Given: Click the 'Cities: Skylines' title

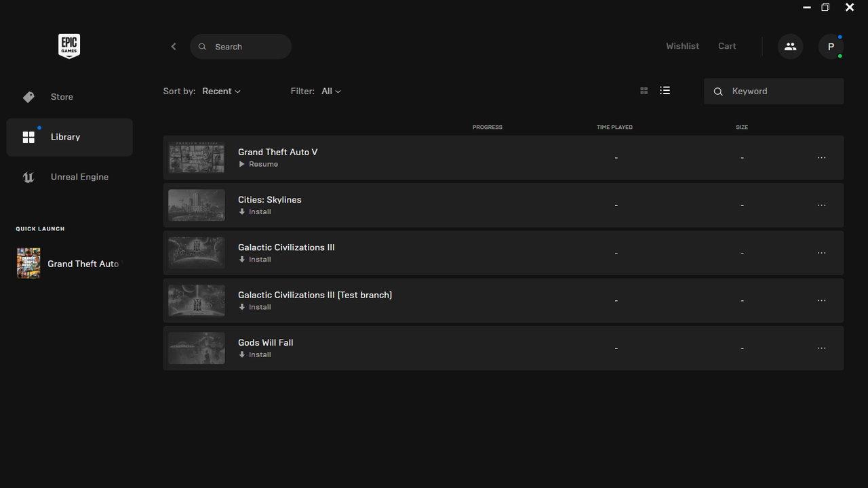Looking at the screenshot, I should 270,199.
